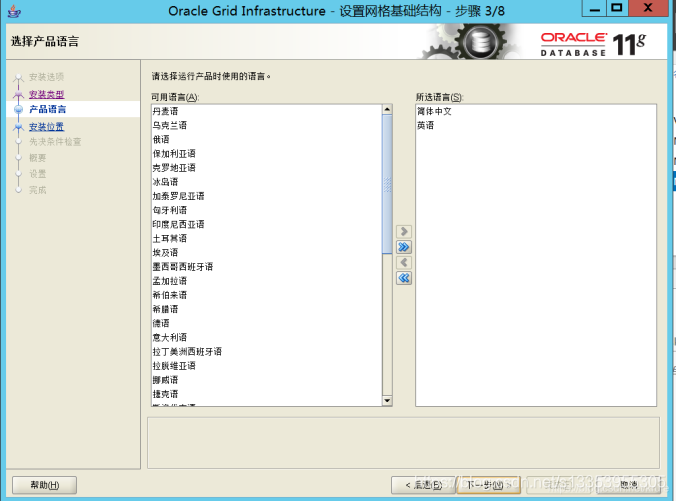Image resolution: width=676 pixels, height=501 pixels.
Task: Open the 安装位置 step link
Action: tap(46, 127)
